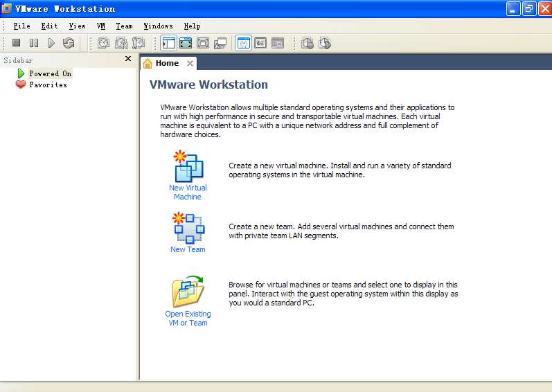This screenshot has height=392, width=552.
Task: Click the New Team link
Action: click(x=188, y=249)
